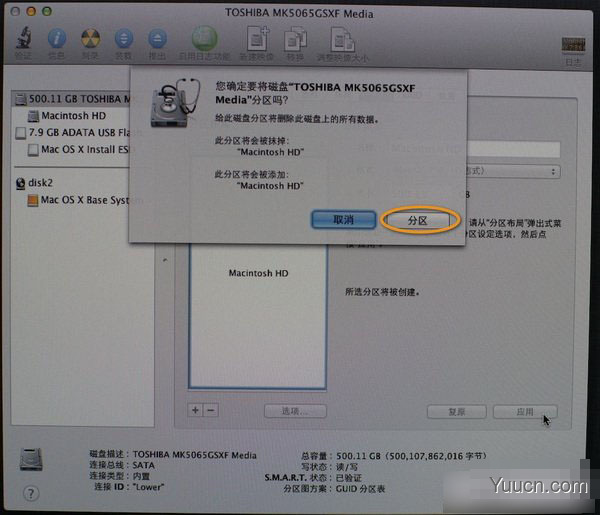Image resolution: width=600 pixels, height=515 pixels.
Task: Click the Burn radiation-symbol toolbar icon
Action: click(91, 38)
